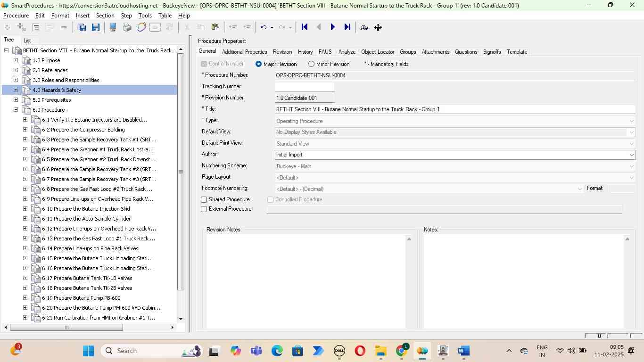644x362 pixels.
Task: Open the Object Locator tab
Action: [x=378, y=52]
